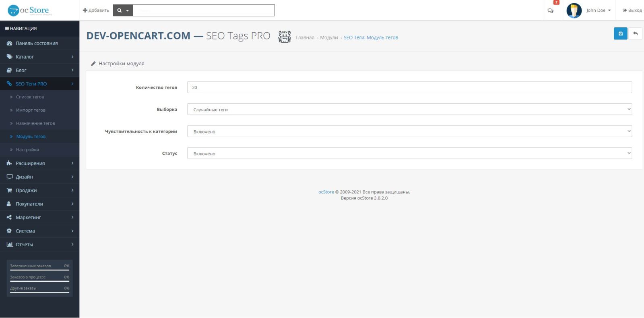Click the hamburger НАВИГАЦИЯ toggle

point(21,29)
